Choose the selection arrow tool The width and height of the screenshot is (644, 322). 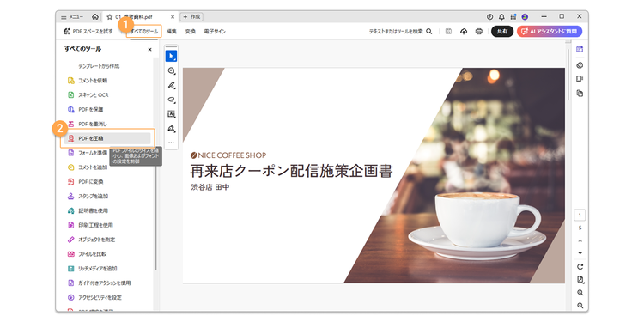[x=171, y=57]
